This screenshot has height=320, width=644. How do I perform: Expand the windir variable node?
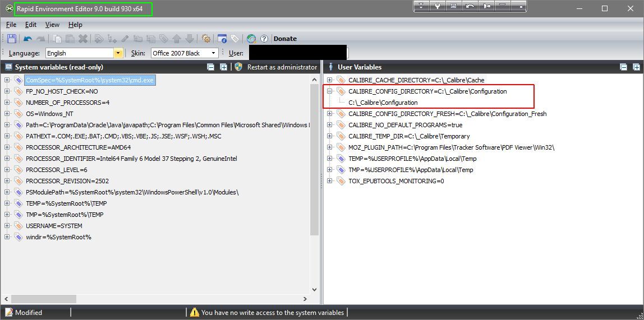coord(7,237)
